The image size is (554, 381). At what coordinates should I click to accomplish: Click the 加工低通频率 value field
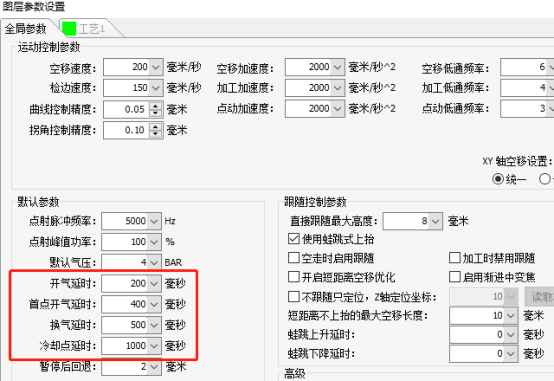point(524,88)
